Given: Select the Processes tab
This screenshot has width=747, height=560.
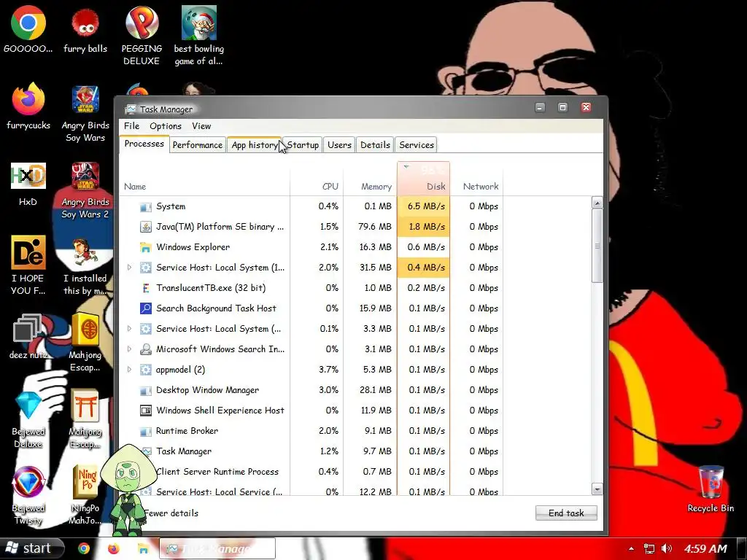Looking at the screenshot, I should pyautogui.click(x=144, y=144).
